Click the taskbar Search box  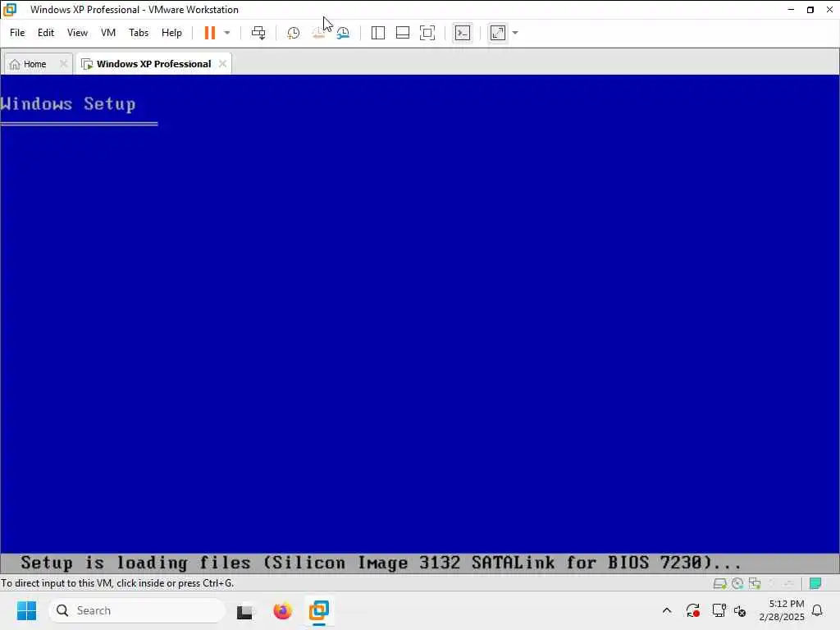137,610
